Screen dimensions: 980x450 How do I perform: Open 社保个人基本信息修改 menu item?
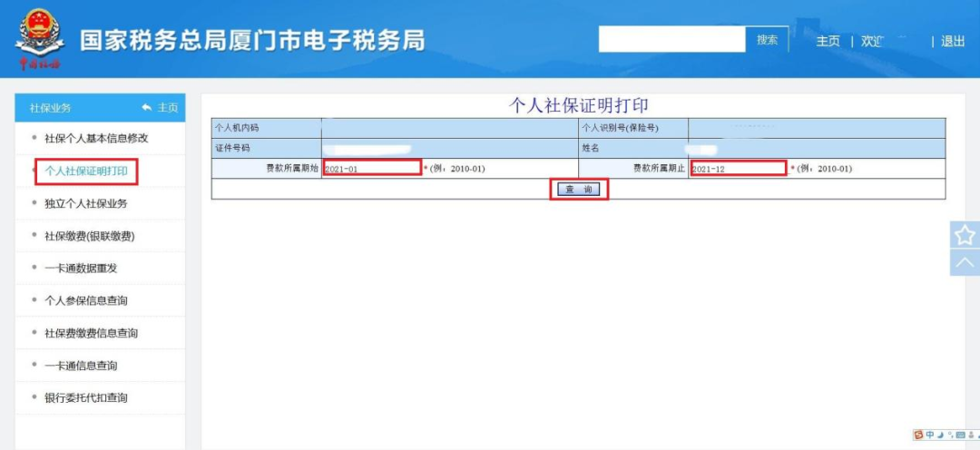(96, 139)
